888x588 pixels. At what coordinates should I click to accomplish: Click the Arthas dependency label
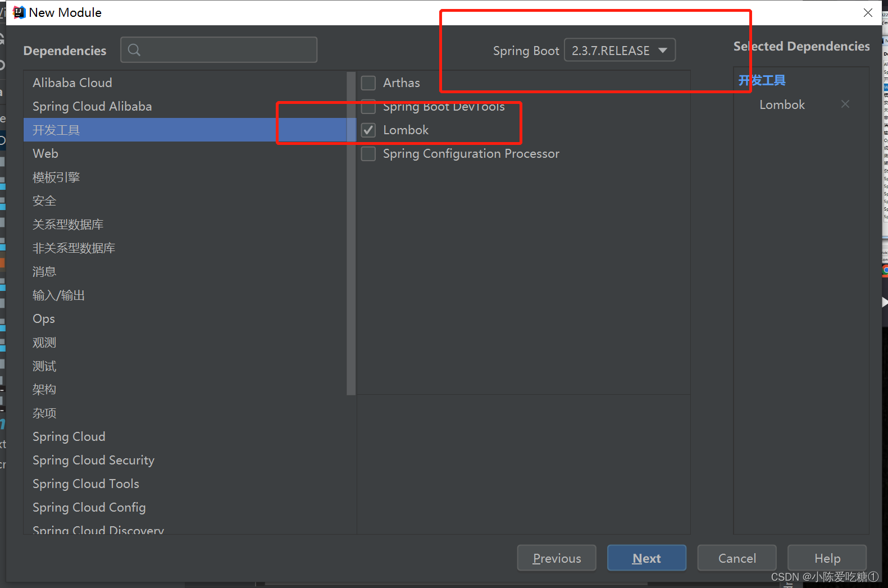[402, 83]
